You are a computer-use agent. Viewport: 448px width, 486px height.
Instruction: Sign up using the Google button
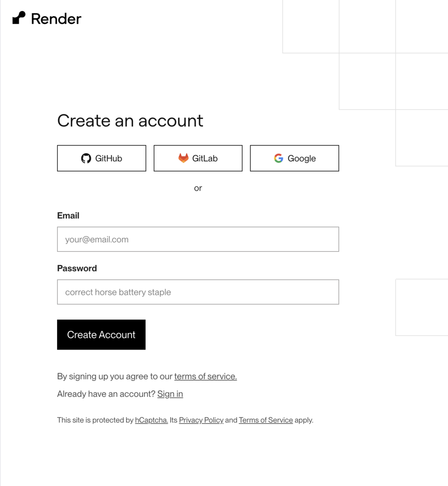point(295,158)
